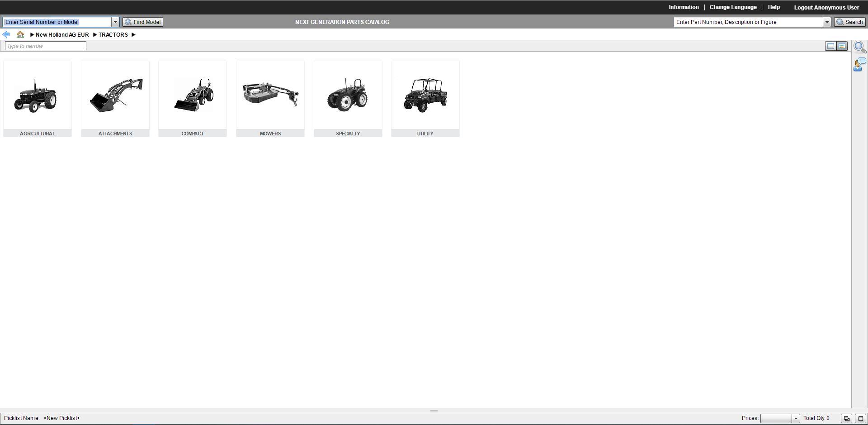Click the blue back arrow icon
Viewport: 868px width, 425px height.
click(6, 34)
